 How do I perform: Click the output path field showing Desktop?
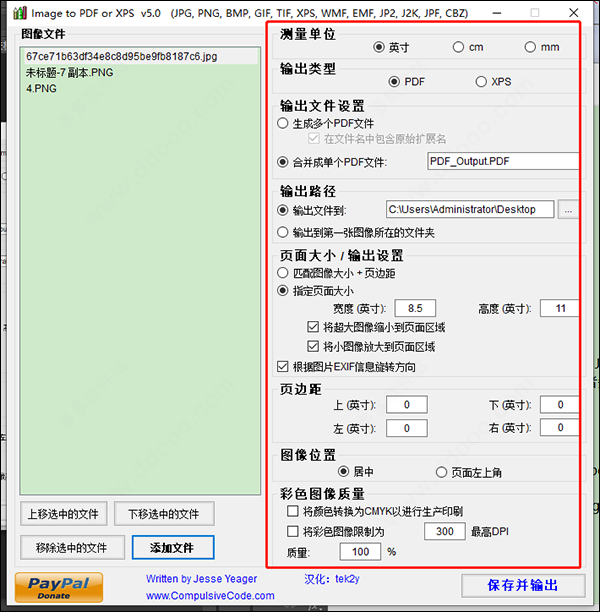[x=470, y=209]
